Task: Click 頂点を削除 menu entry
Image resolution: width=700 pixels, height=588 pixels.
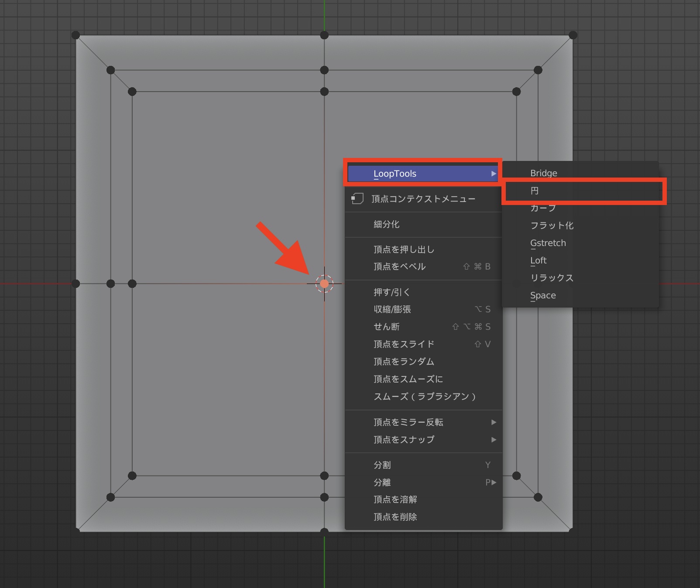Action: tap(395, 517)
